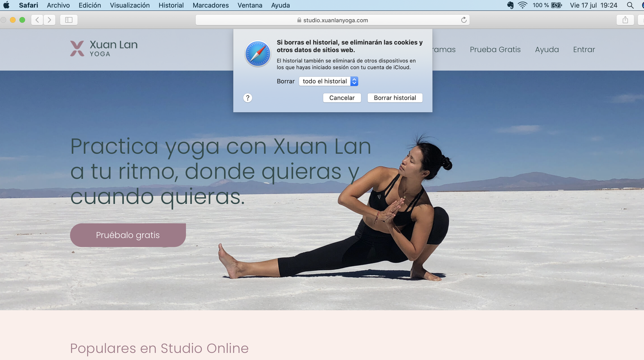
Task: Click the forward navigation arrow
Action: point(49,20)
